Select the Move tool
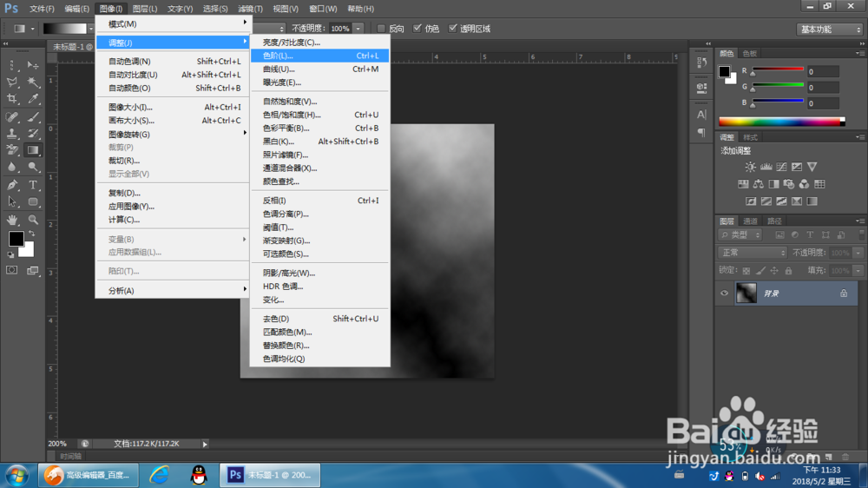The width and height of the screenshot is (868, 488). (x=33, y=65)
